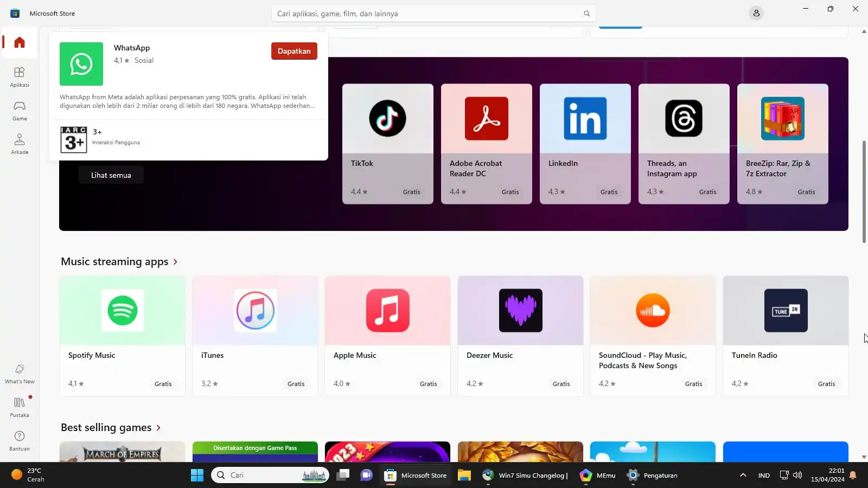Open Pengaturan from the taskbar
This screenshot has width=868, height=488.
pos(652,476)
